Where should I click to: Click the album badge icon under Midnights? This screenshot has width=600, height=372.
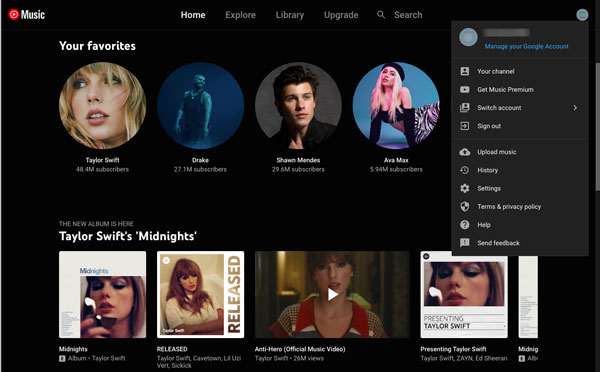click(x=62, y=359)
